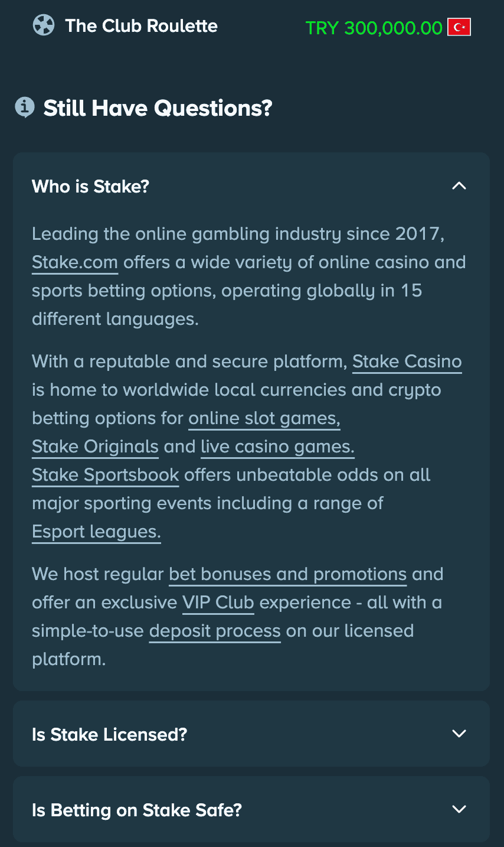
Task: Open the live casino games link
Action: (x=277, y=447)
